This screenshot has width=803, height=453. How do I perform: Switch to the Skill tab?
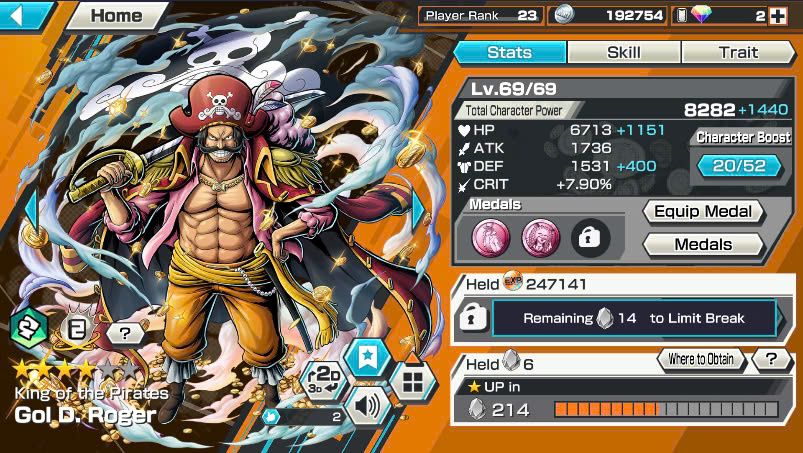point(624,52)
